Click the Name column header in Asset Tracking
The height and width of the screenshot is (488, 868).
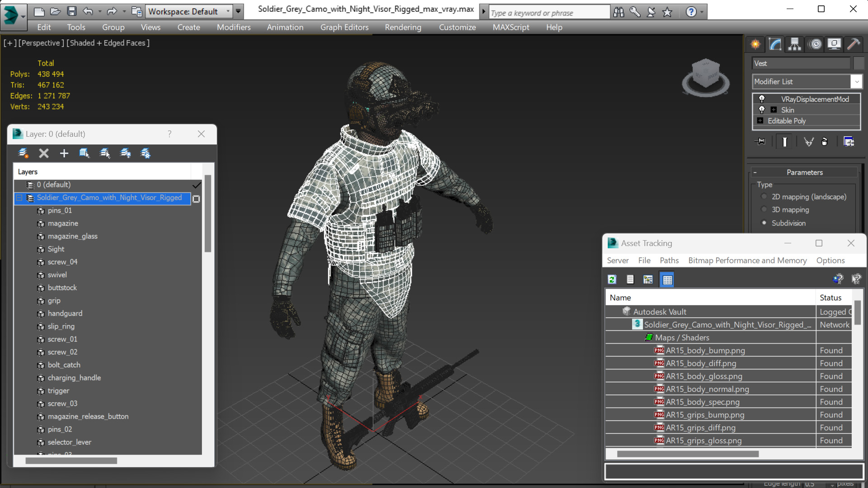click(x=710, y=297)
